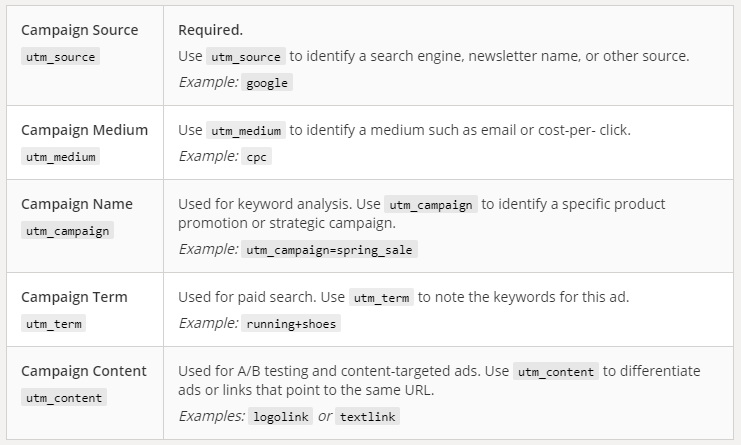Click the "textlink" example code snippet
The width and height of the screenshot is (741, 445).
click(368, 417)
